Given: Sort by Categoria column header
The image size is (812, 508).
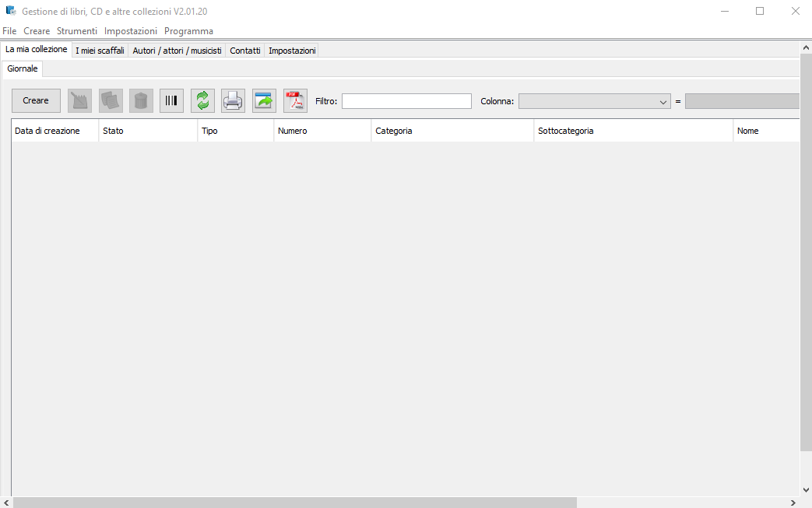Looking at the screenshot, I should pos(452,131).
